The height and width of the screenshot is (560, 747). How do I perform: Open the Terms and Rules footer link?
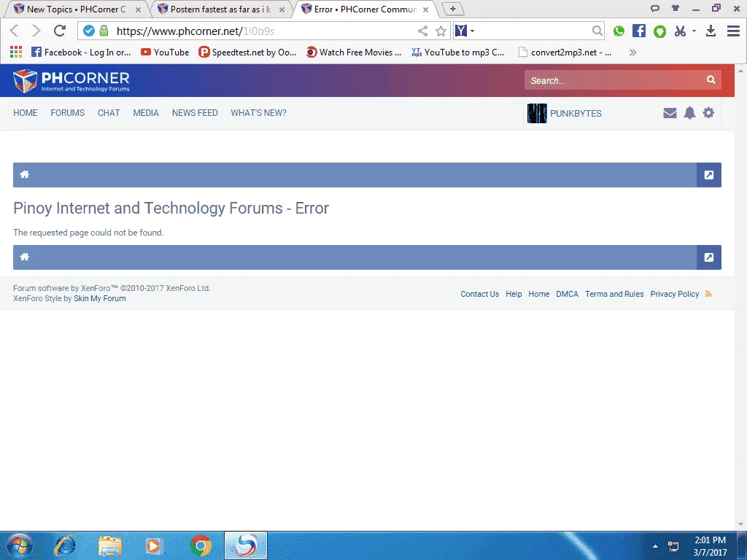(x=614, y=294)
